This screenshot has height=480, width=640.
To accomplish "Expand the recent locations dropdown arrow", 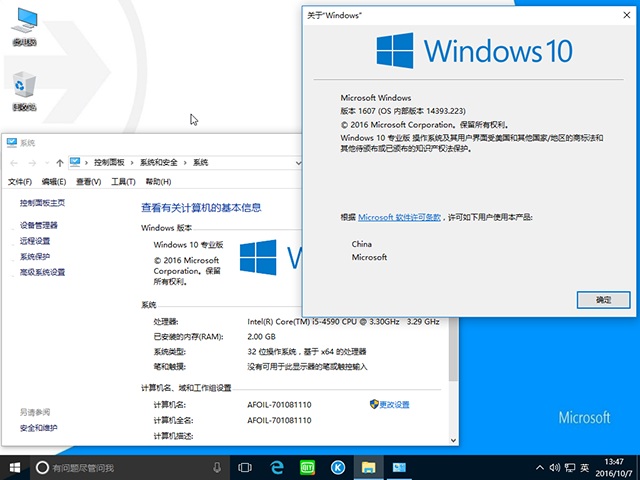I will pyautogui.click(x=47, y=162).
